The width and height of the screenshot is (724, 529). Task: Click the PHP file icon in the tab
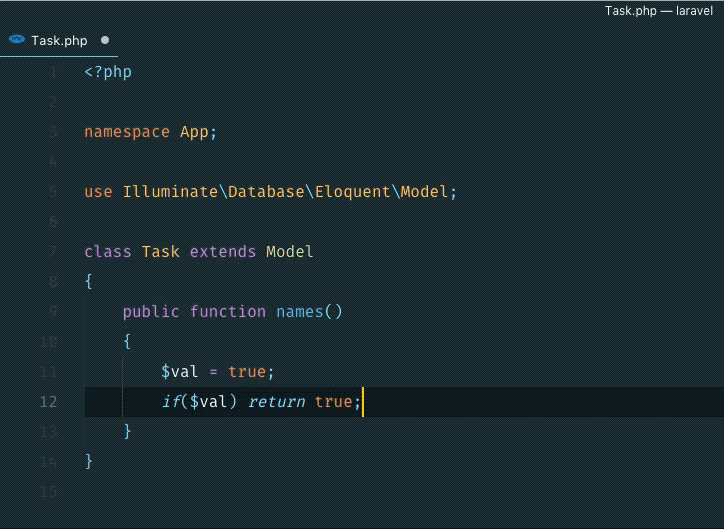tap(17, 40)
